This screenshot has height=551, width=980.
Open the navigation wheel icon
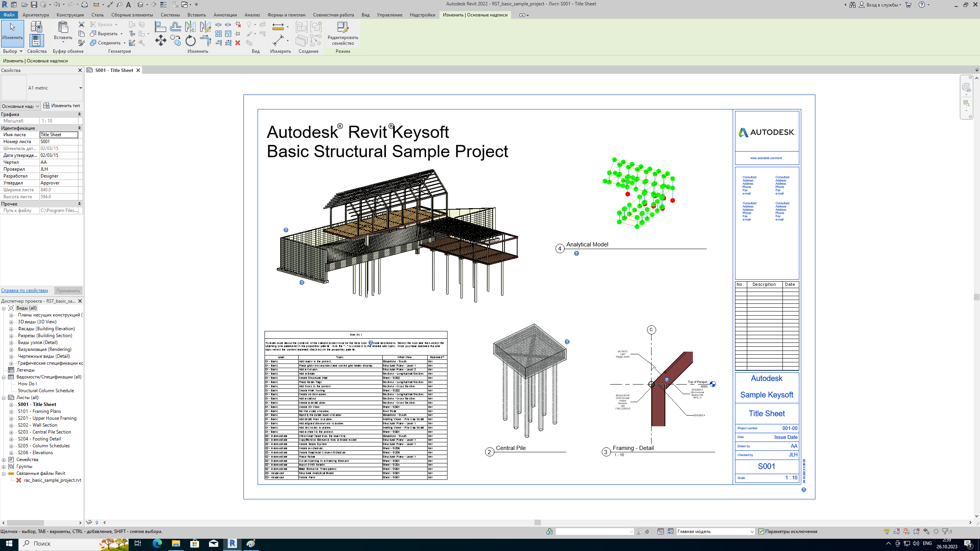(x=966, y=87)
